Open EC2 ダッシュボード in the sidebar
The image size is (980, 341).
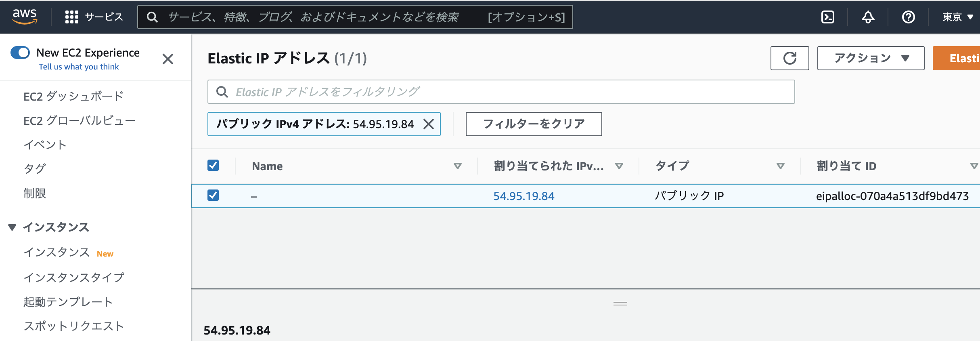click(73, 97)
